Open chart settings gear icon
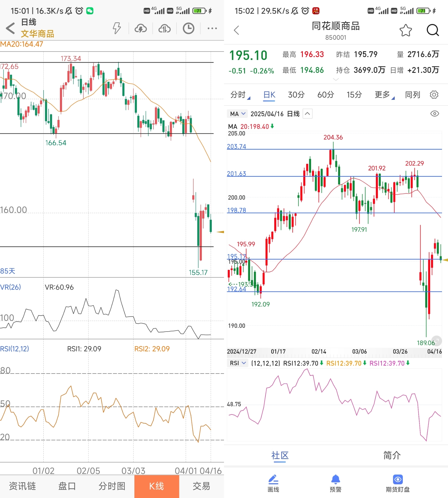The width and height of the screenshot is (448, 498). click(434, 95)
